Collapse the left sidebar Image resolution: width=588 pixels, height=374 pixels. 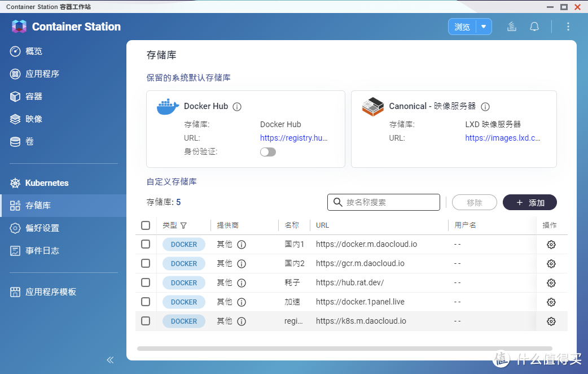[x=110, y=359]
